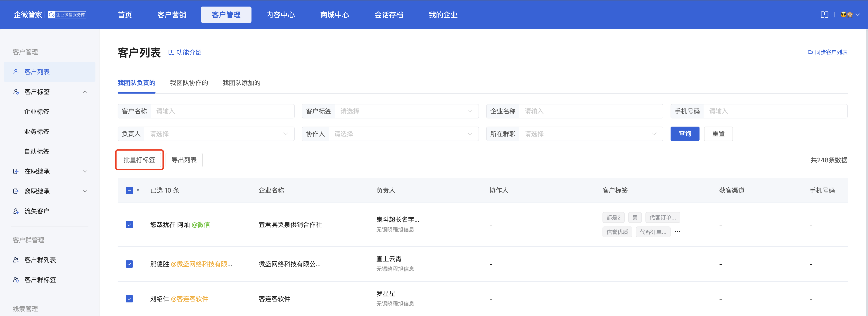This screenshot has height=316, width=868.
Task: Open the selection options arrow beside header checkbox
Action: 138,190
